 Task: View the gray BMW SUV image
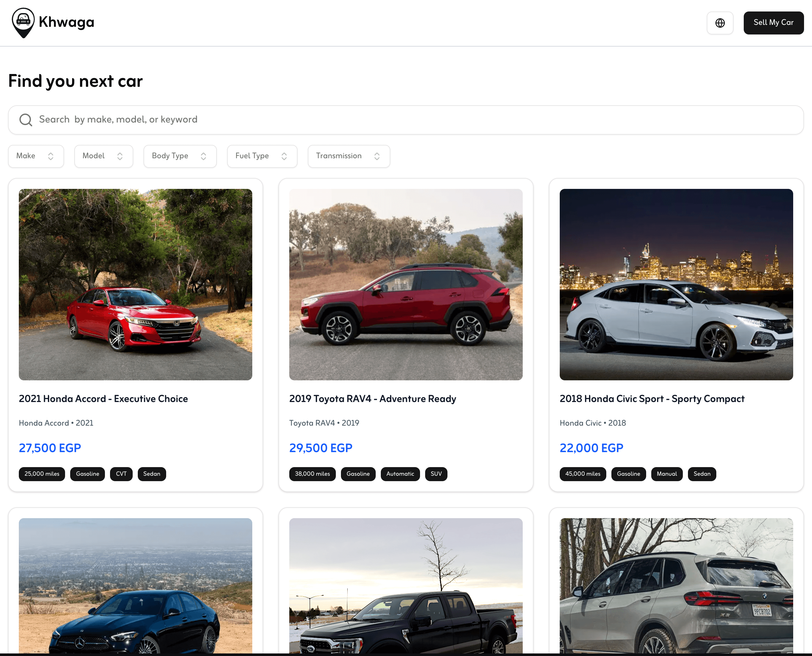[676, 586]
